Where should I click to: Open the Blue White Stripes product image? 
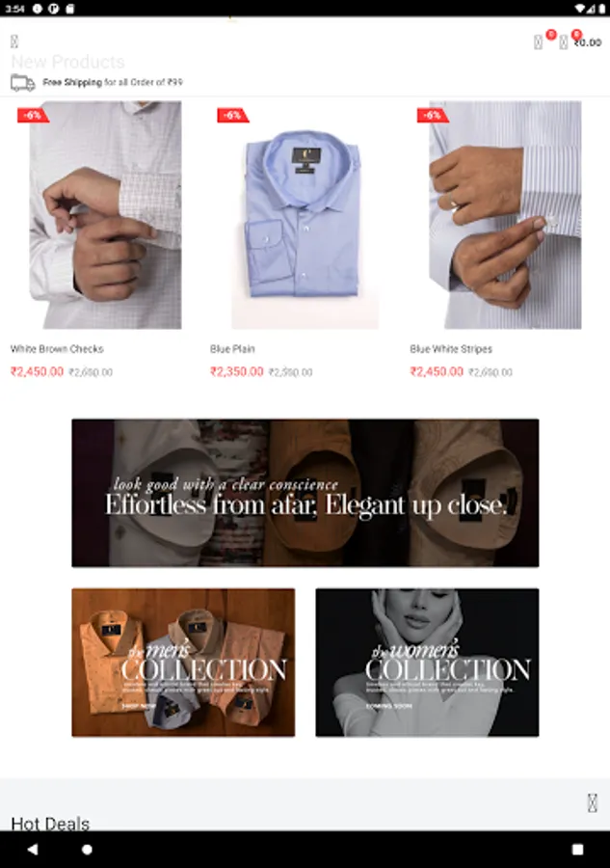[x=505, y=215]
